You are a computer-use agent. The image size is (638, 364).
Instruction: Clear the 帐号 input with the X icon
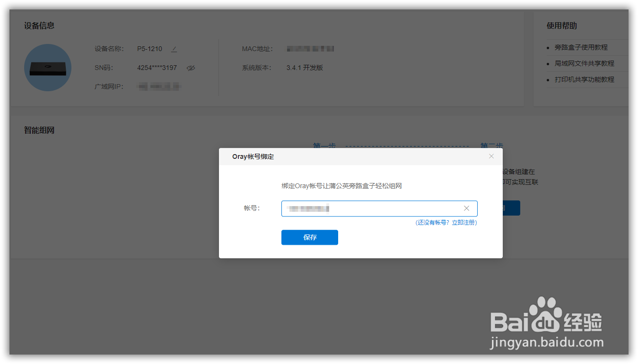click(466, 208)
